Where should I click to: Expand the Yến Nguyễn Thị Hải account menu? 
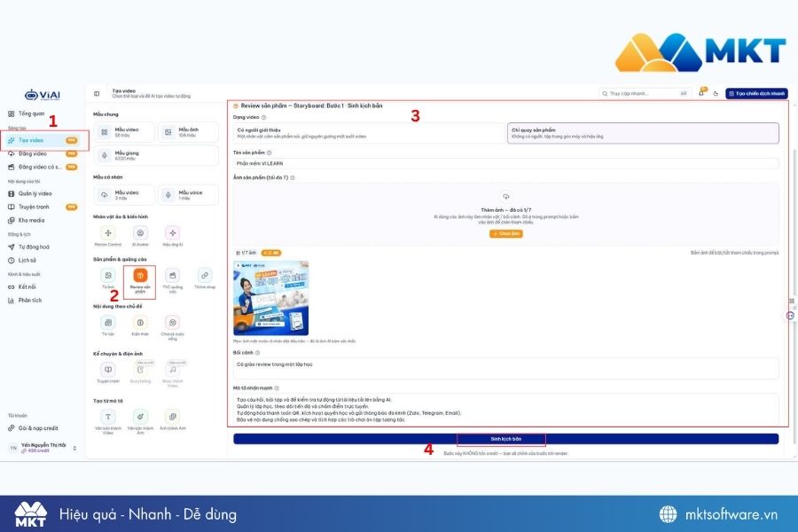42,448
